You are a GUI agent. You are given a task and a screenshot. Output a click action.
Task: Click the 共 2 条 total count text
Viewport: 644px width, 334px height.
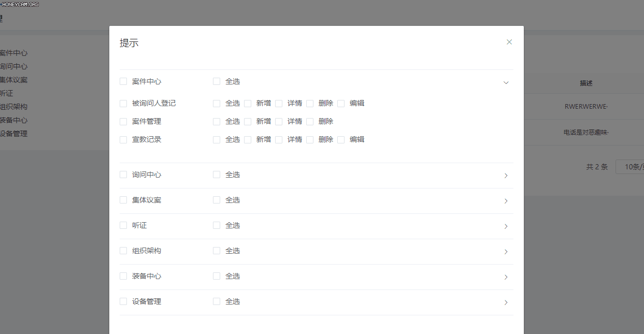tap(597, 167)
